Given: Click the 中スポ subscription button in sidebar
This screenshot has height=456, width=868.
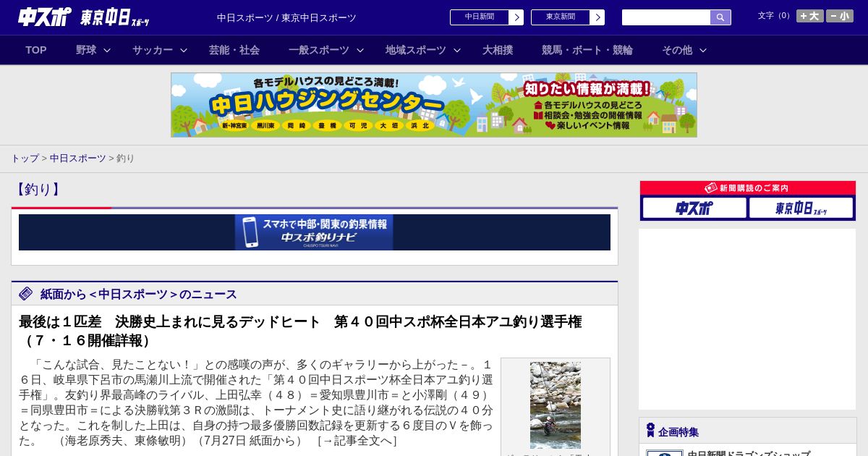Looking at the screenshot, I should [x=694, y=208].
